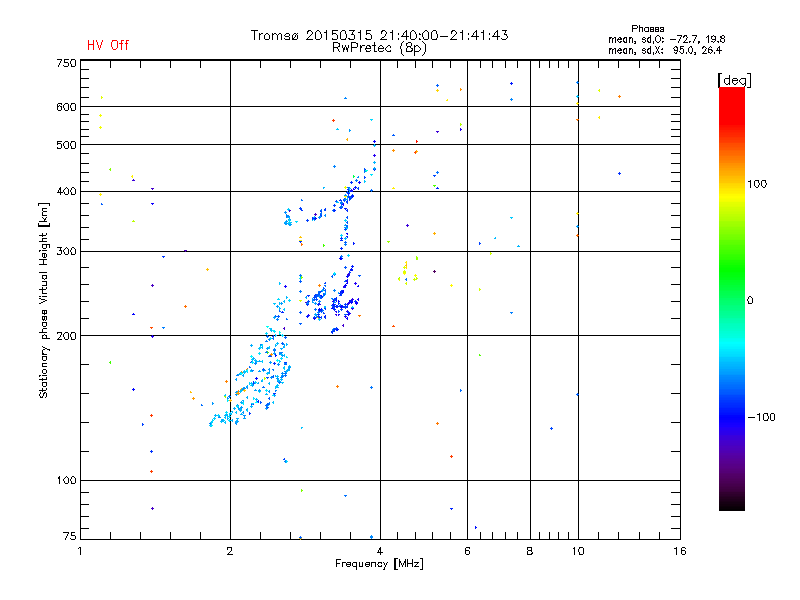Image resolution: width=800 pixels, height=600 pixels.
Task: Click the y-axis tick label '500'
Action: [x=66, y=145]
